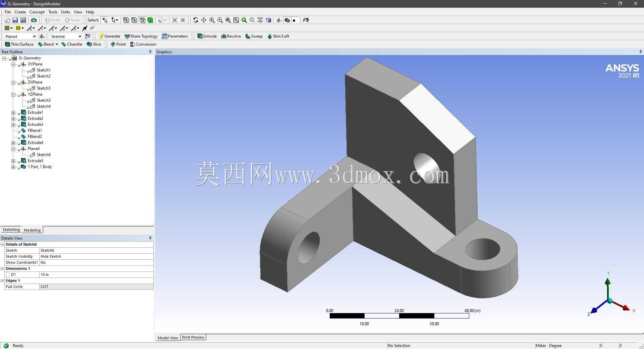644x349 pixels.
Task: Collapse the YZPlane tree node
Action: click(x=13, y=94)
